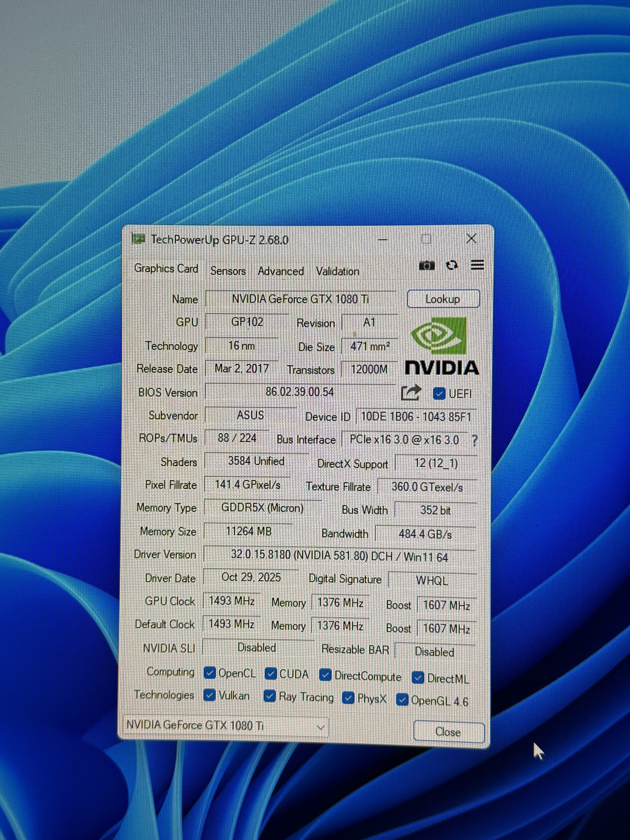This screenshot has height=840, width=630.
Task: Click the Close button
Action: [448, 732]
